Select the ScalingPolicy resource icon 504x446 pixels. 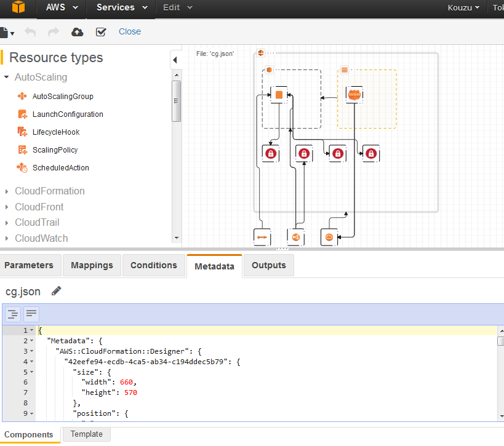23,149
